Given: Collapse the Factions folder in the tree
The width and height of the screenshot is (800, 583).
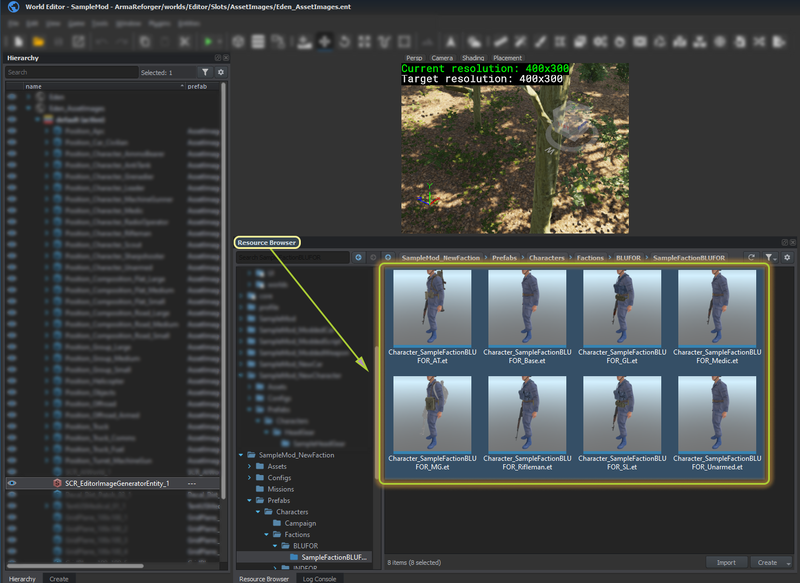Looking at the screenshot, I should tap(266, 535).
